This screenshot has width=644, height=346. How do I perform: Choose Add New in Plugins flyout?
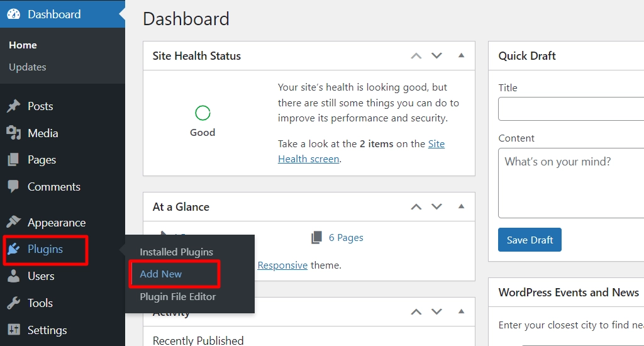click(x=160, y=274)
